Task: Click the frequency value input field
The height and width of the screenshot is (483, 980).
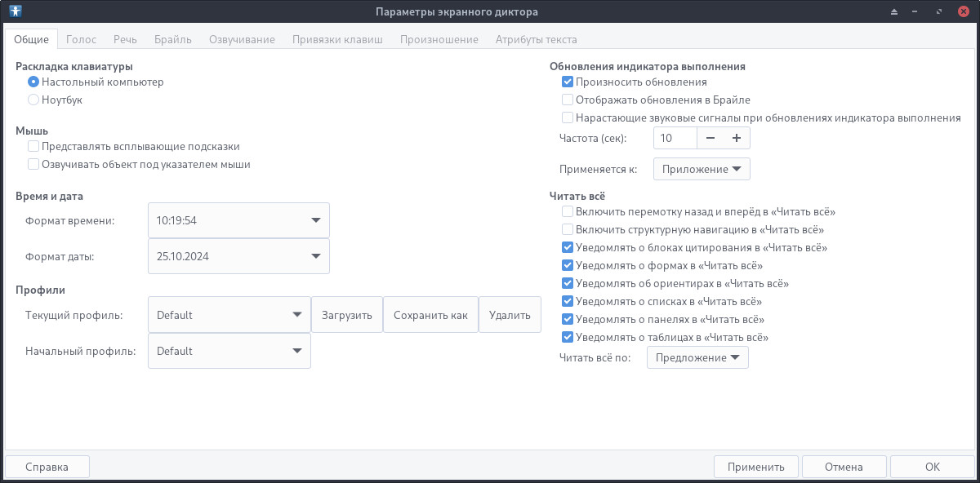Action: pos(675,139)
